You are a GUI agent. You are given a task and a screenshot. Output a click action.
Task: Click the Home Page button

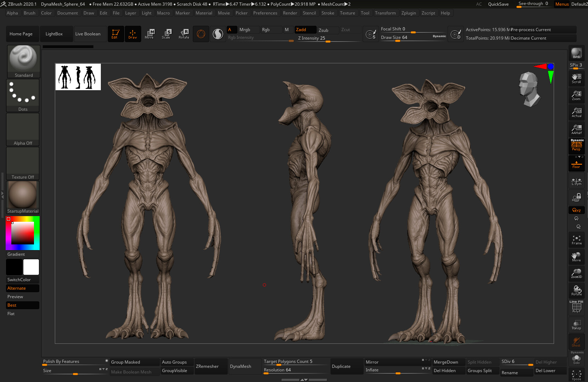click(23, 34)
